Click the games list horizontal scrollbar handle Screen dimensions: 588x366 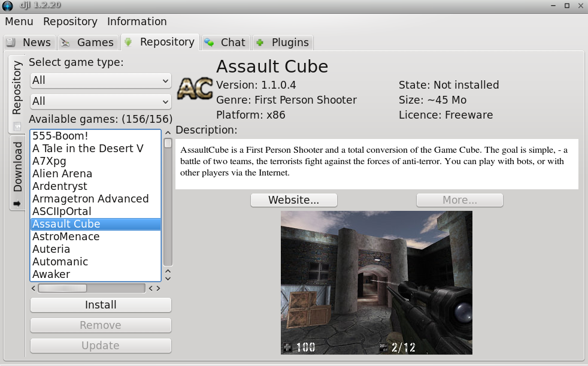click(62, 288)
